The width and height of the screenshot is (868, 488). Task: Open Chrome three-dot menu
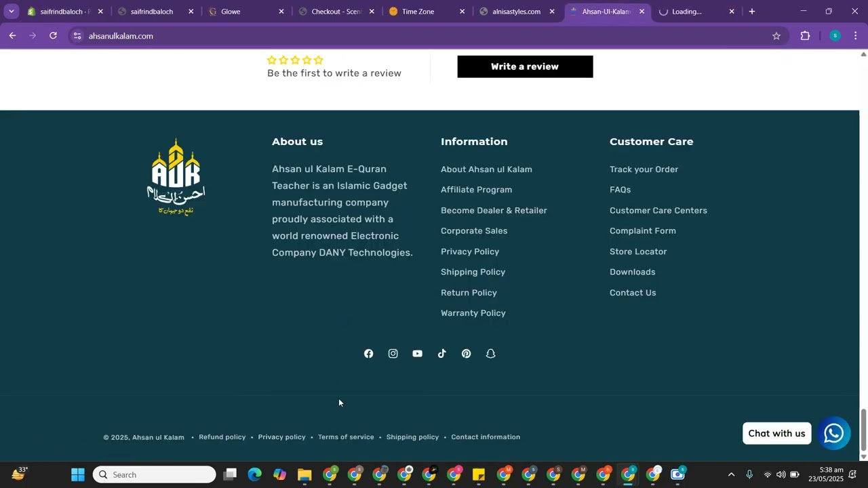(x=856, y=36)
